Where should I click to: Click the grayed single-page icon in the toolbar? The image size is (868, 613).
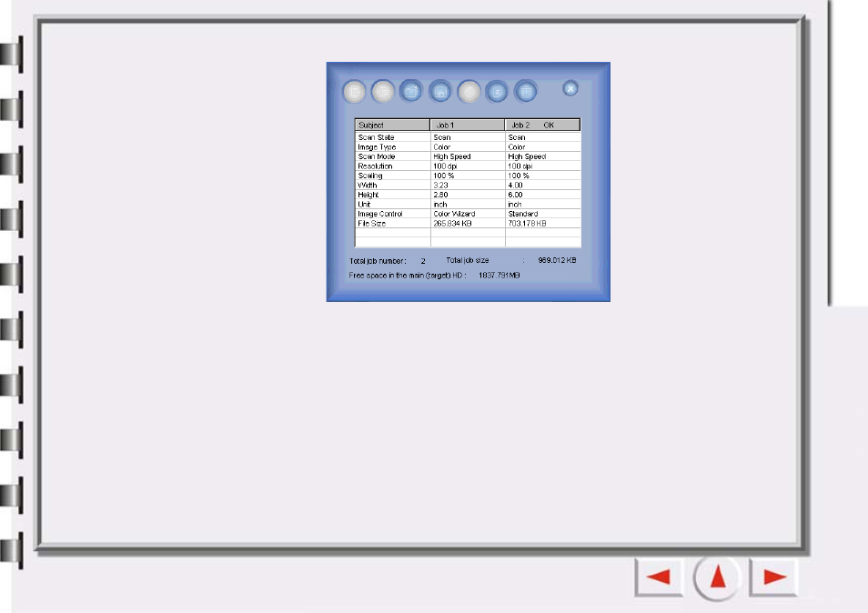pyautogui.click(x=354, y=92)
